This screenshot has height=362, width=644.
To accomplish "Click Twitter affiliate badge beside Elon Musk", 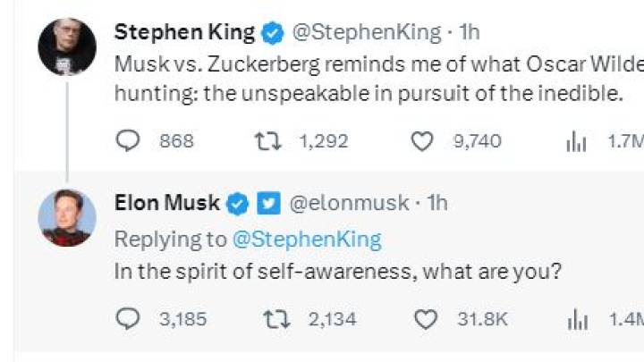I will coord(268,203).
